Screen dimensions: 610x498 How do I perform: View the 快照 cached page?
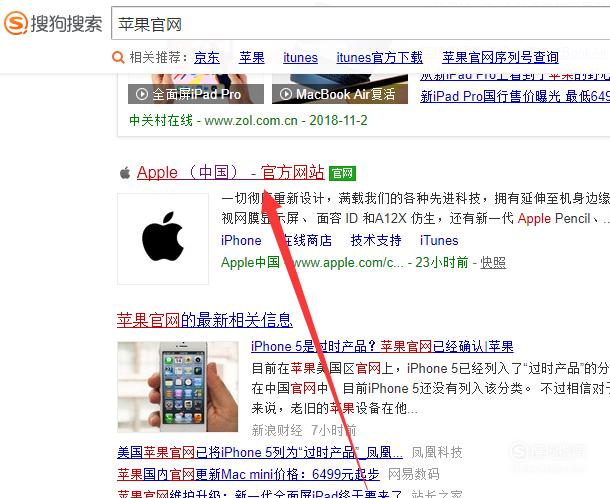click(493, 263)
